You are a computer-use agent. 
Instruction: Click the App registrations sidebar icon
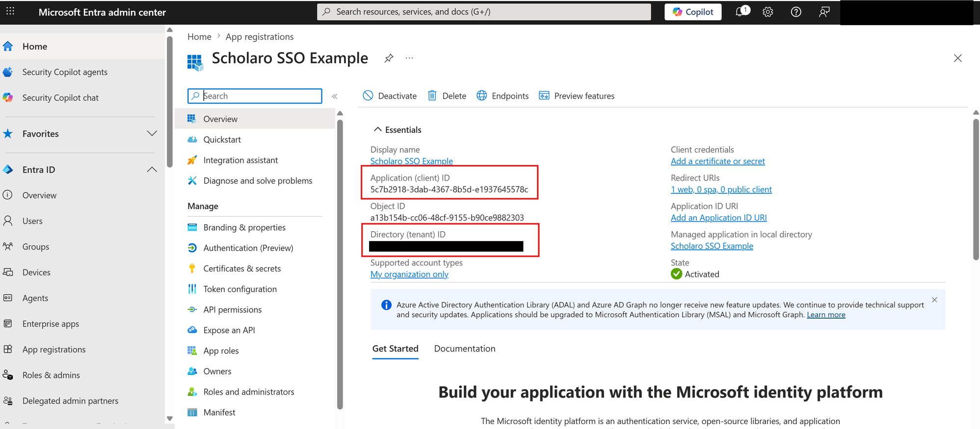tap(8, 349)
